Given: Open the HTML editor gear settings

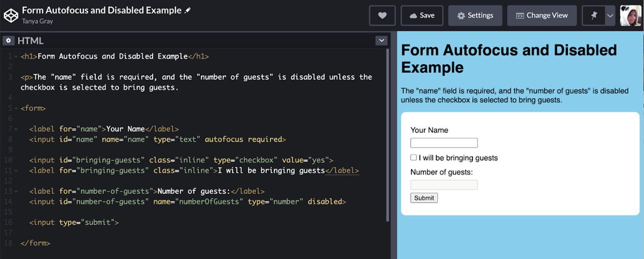Looking at the screenshot, I should [9, 41].
